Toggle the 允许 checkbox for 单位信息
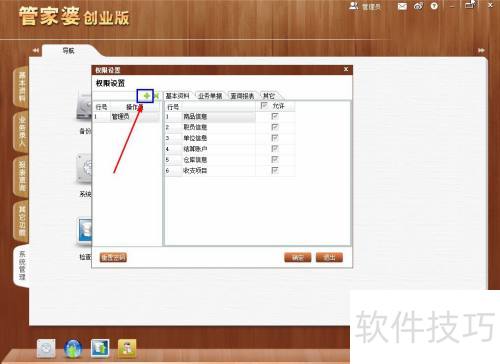The width and height of the screenshot is (500, 364). coord(275,138)
